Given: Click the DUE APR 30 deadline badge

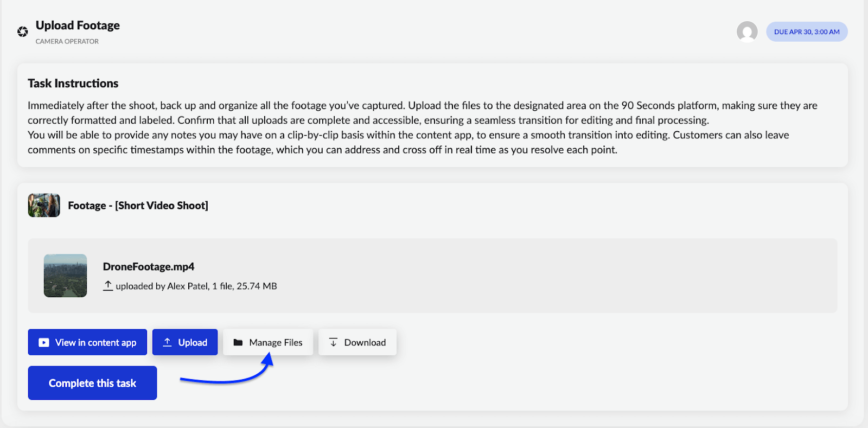Looking at the screenshot, I should tap(807, 32).
